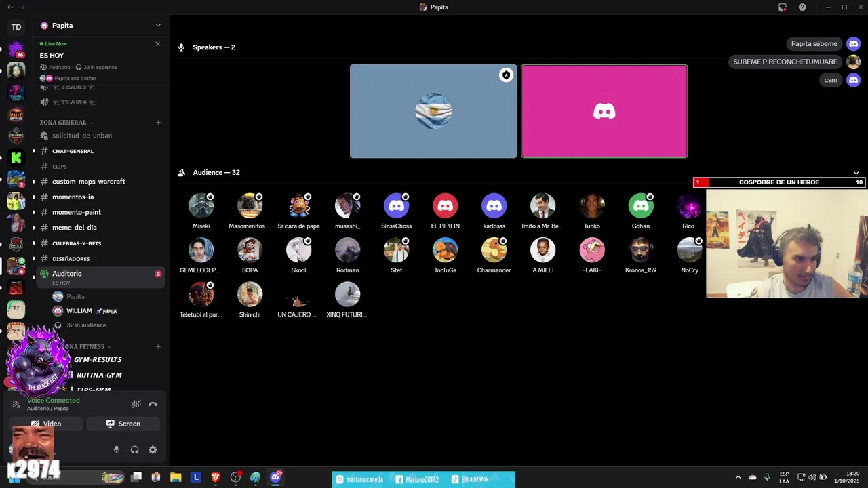The image size is (868, 488).
Task: Open voice connection signal details icon
Action: coord(16,404)
